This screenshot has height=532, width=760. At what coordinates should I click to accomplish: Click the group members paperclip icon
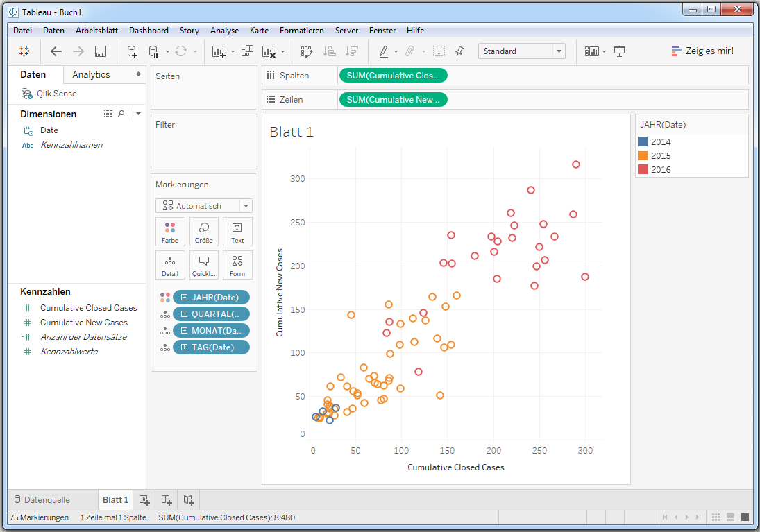(409, 51)
